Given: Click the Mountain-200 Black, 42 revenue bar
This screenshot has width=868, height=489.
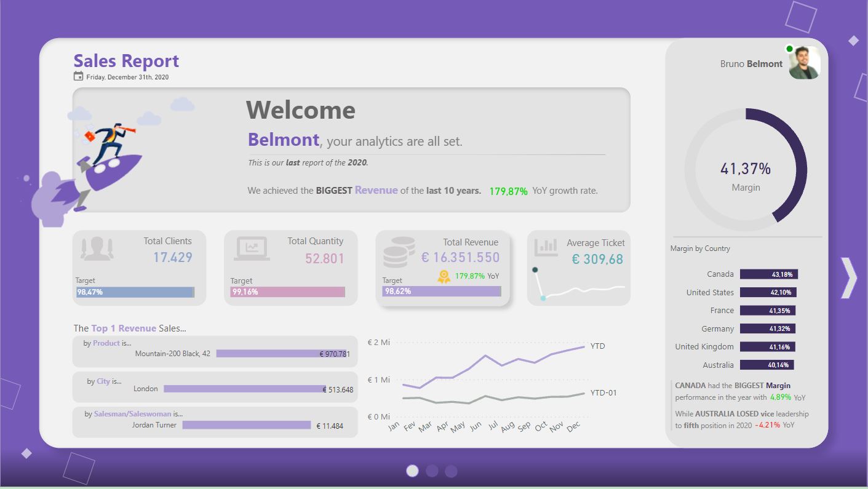Looking at the screenshot, I should [x=283, y=354].
